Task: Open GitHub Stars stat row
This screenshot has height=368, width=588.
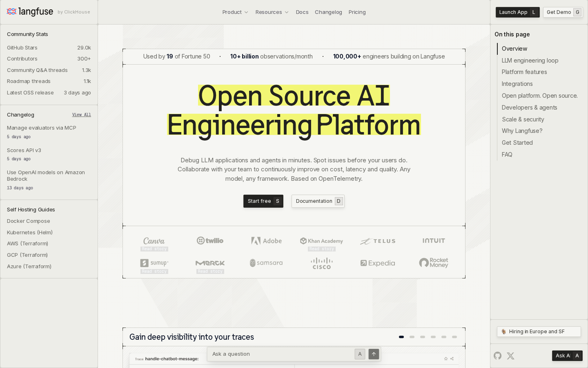Action: coord(49,48)
